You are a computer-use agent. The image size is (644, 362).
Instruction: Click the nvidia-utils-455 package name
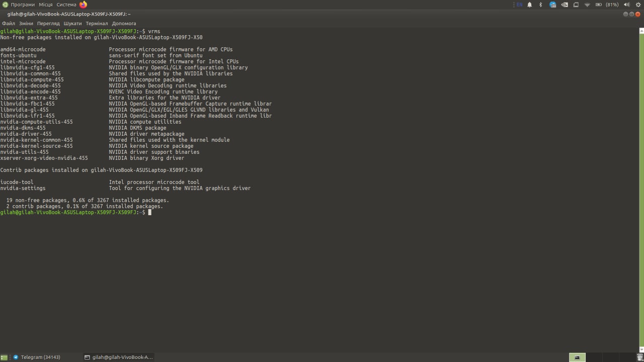[24, 152]
